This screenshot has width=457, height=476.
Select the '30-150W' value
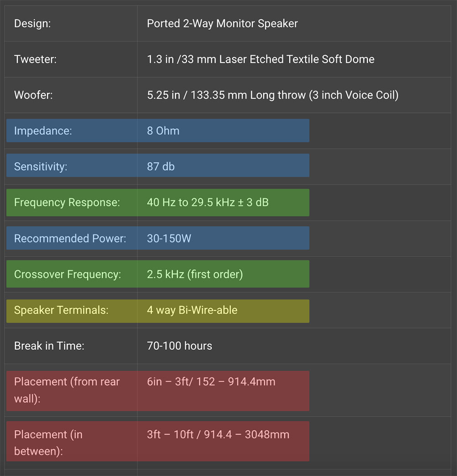(169, 238)
